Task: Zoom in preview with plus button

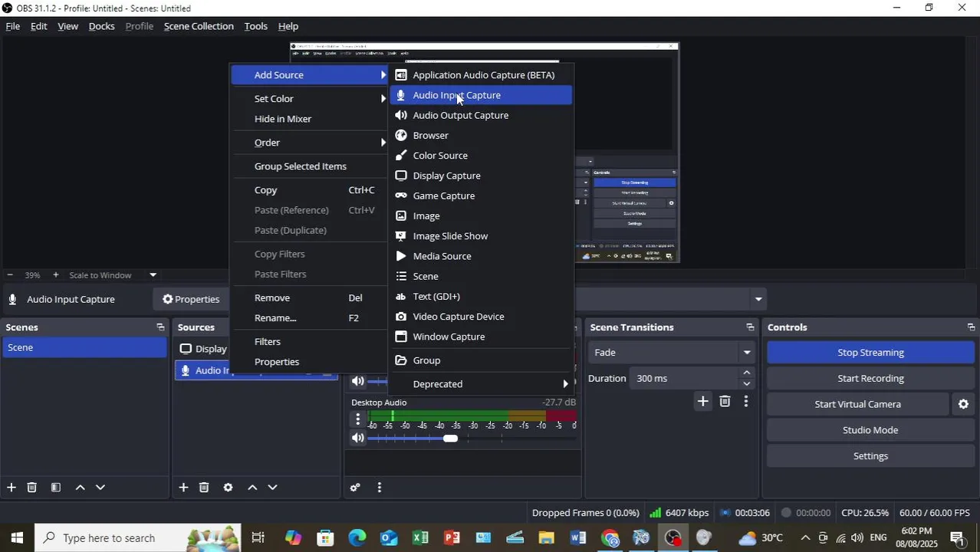Action: pos(55,275)
